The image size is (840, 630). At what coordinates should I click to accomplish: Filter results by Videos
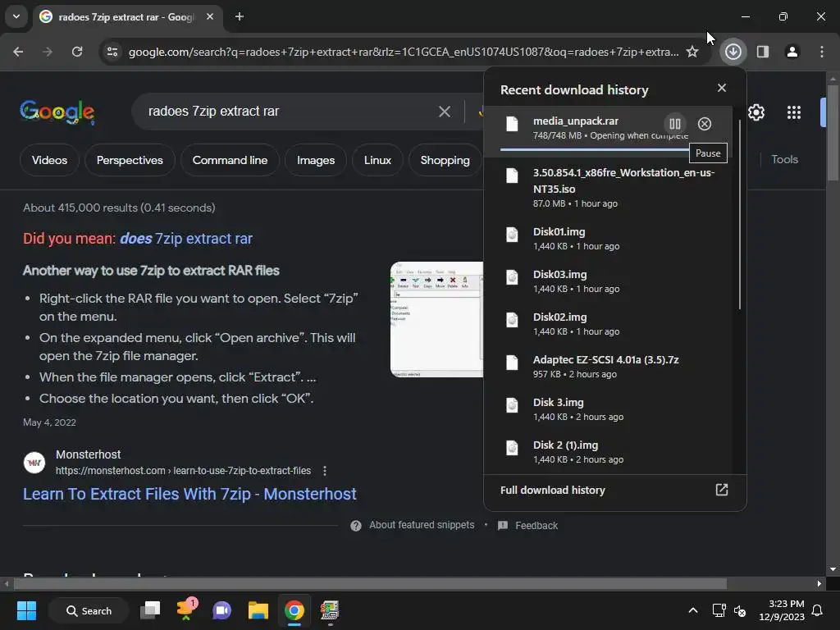tap(49, 160)
